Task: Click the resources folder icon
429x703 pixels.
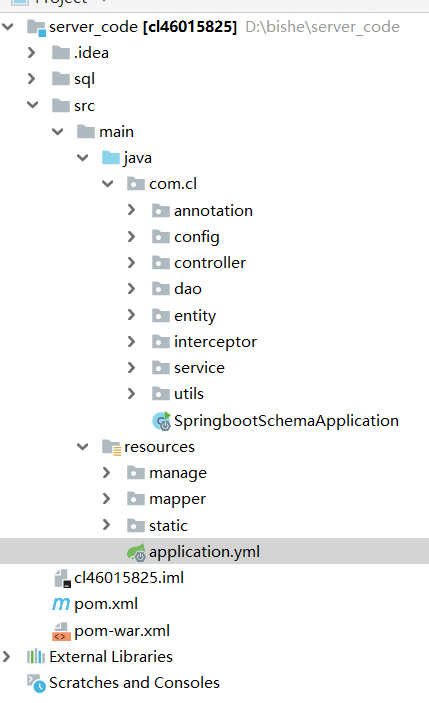Action: pyautogui.click(x=111, y=447)
